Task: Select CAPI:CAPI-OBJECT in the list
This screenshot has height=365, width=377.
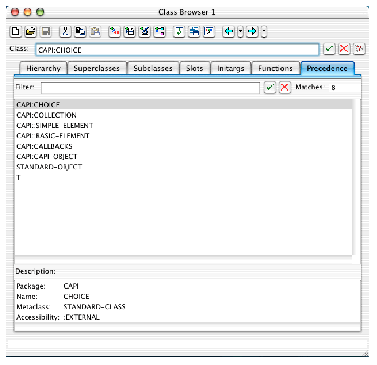Action: click(x=183, y=157)
